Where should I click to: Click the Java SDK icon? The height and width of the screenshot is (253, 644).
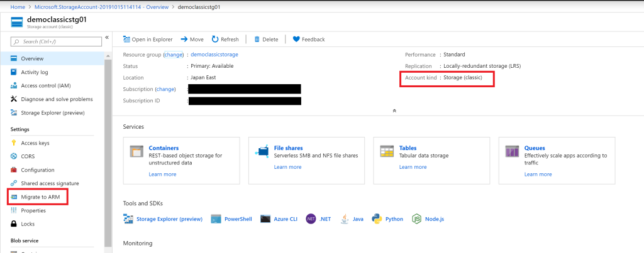click(345, 219)
